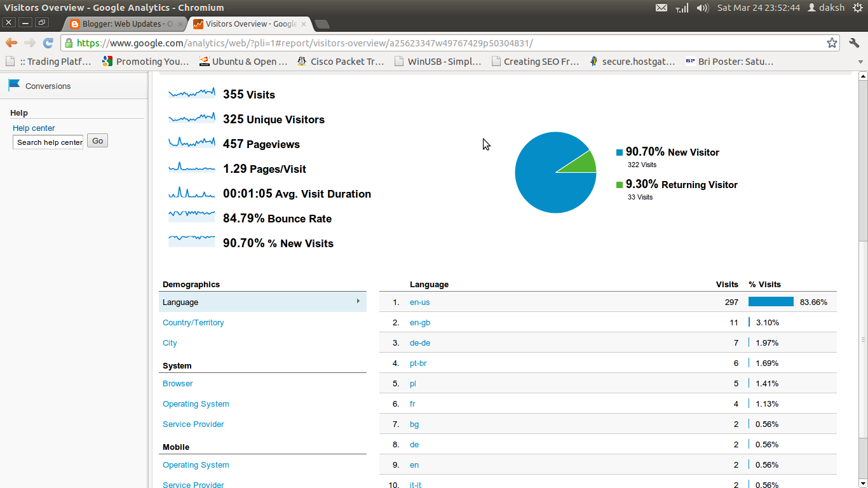Screen dimensions: 868x488
Task: Click the visitors pie chart
Action: [x=555, y=172]
